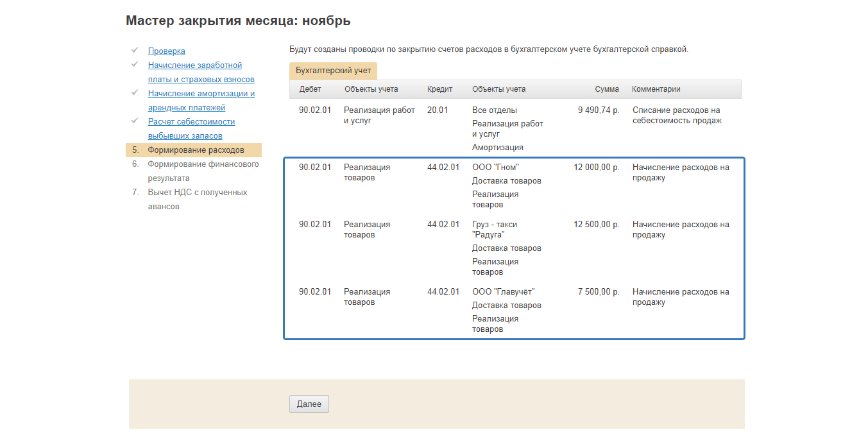This screenshot has width=868, height=439.
Task: Click the checkmark icon beside Проверка
Action: point(135,50)
